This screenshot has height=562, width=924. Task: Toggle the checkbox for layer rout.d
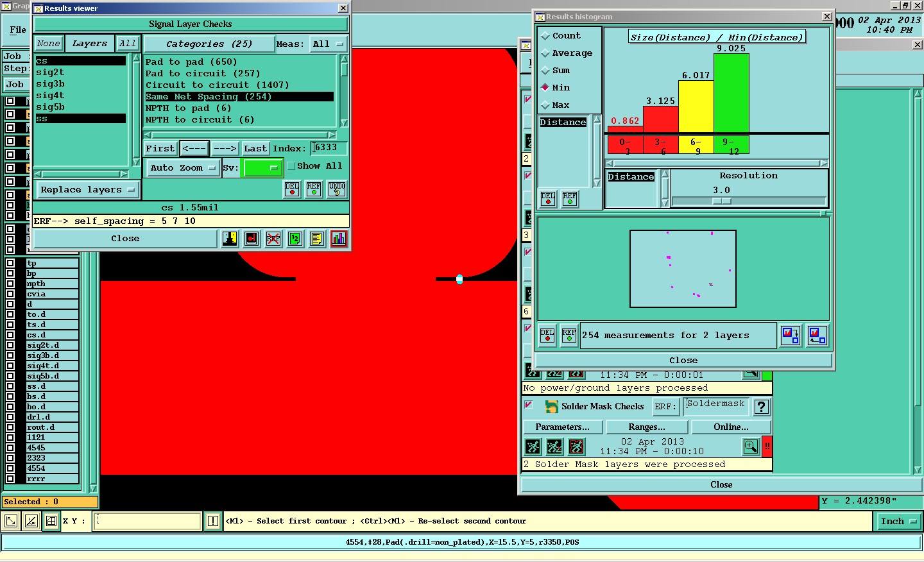coord(10,427)
